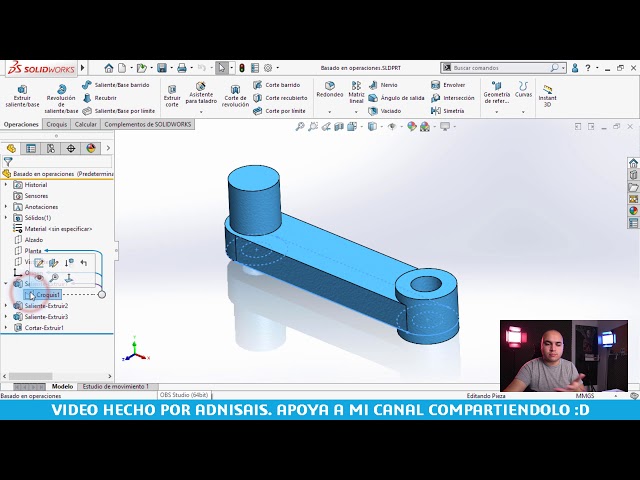Activate Instant 3D
This screenshot has width=640, height=480.
point(547,96)
